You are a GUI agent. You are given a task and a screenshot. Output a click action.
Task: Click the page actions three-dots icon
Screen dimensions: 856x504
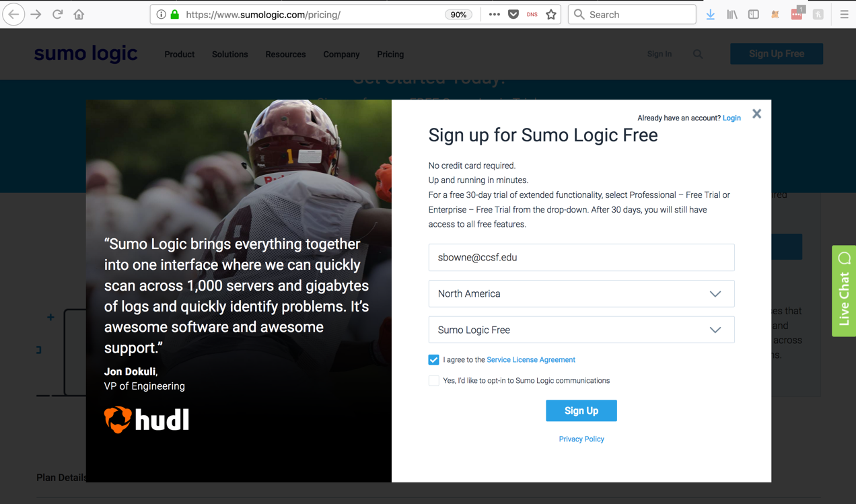495,14
